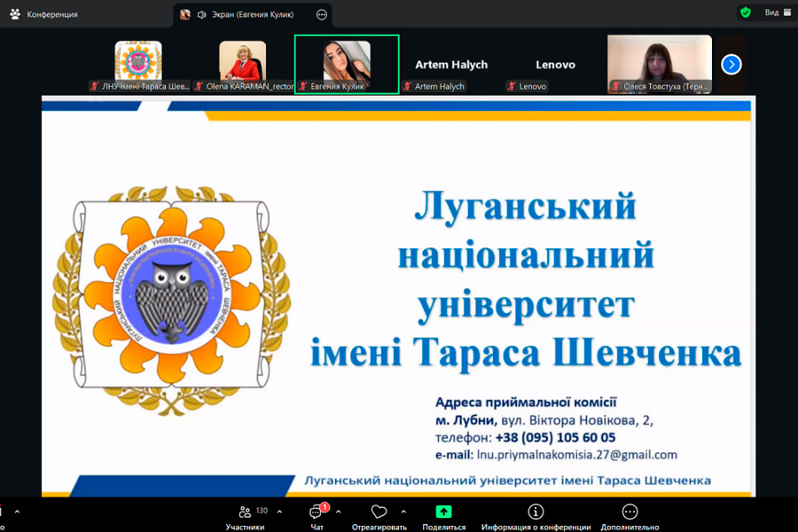This screenshot has height=532, width=798.
Task: Click the 'м. Лубни, вул. Віктора Новікова, 2' address
Action: 544,420
